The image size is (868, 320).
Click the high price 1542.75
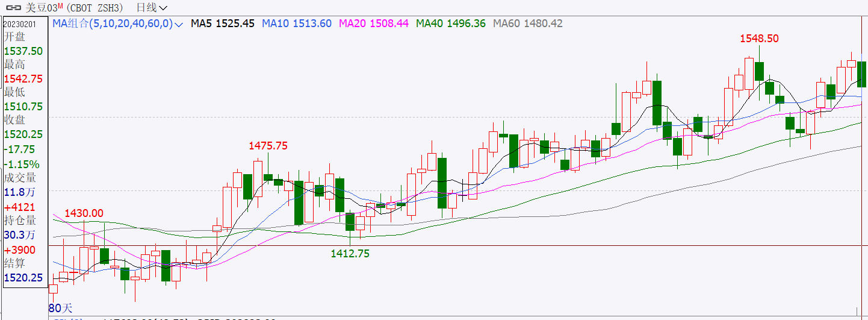tap(23, 79)
